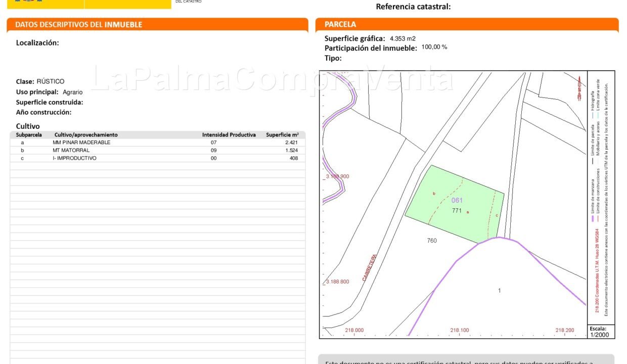Click the 'Referencia catastral:' heading
Screen dimensions: 627x364
click(413, 7)
